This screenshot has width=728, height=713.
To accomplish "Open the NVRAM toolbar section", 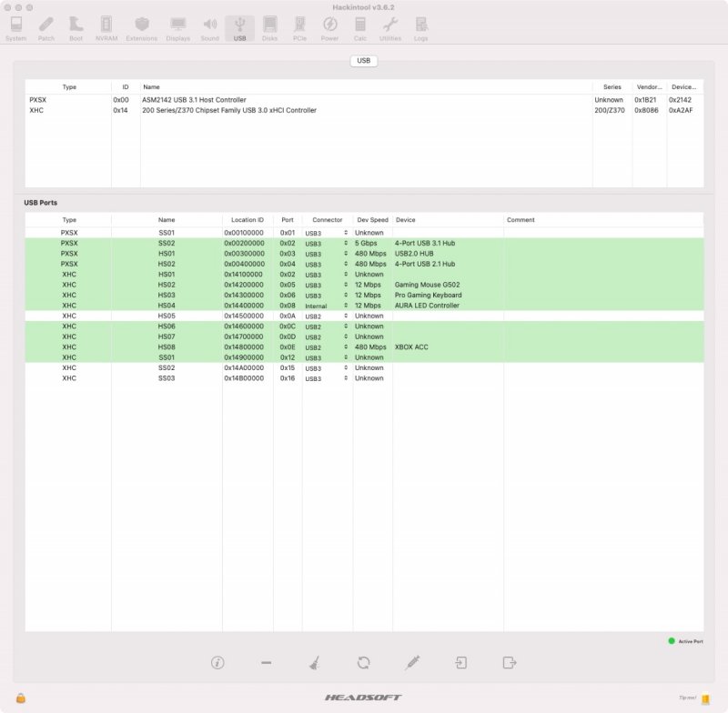I will [106, 29].
